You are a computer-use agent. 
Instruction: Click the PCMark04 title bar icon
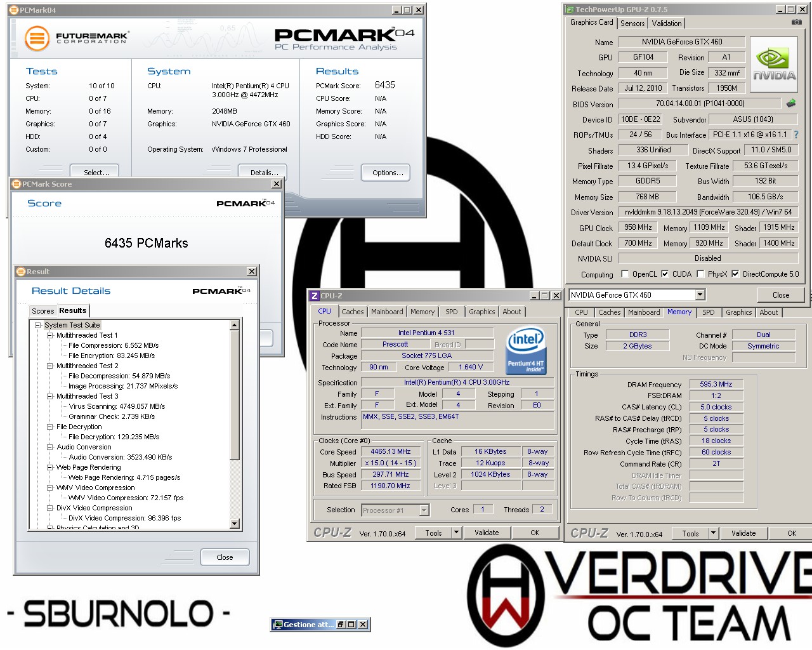[x=15, y=10]
